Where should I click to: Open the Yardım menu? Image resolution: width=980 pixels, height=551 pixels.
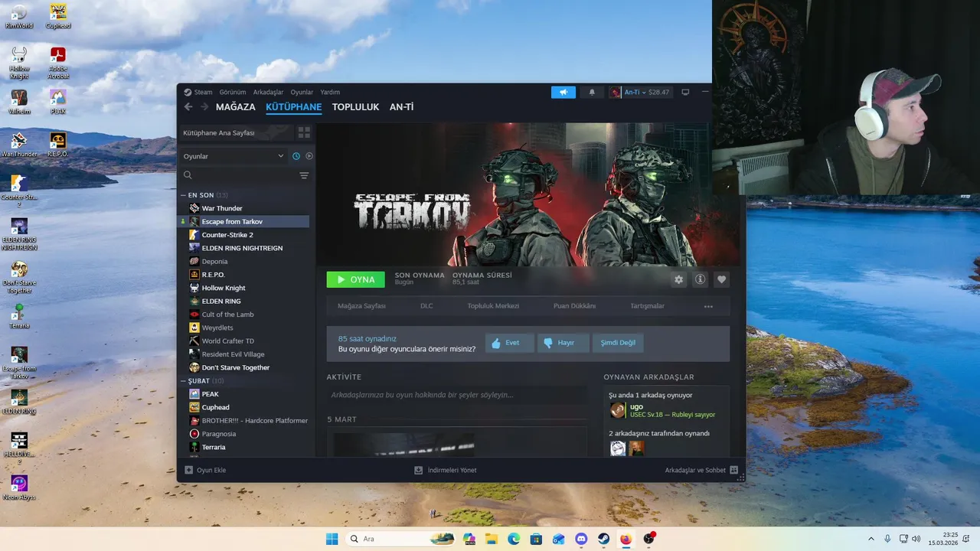pos(330,92)
